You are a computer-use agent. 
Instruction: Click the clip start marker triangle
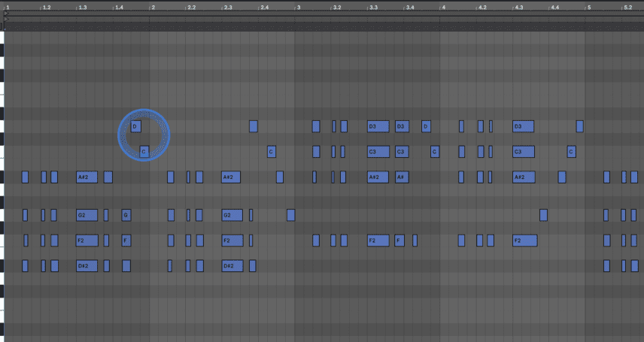(x=6, y=19)
